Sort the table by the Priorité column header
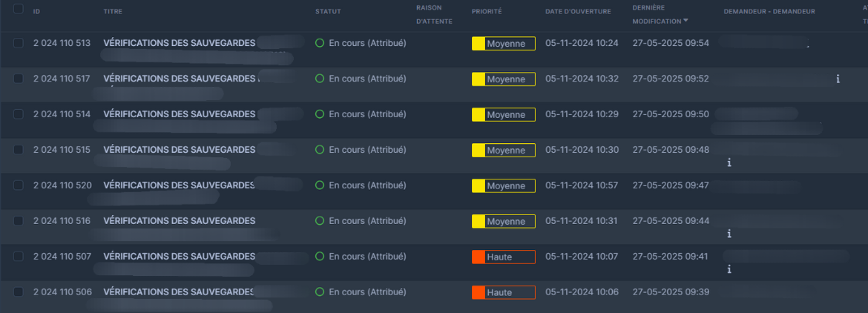 (487, 12)
